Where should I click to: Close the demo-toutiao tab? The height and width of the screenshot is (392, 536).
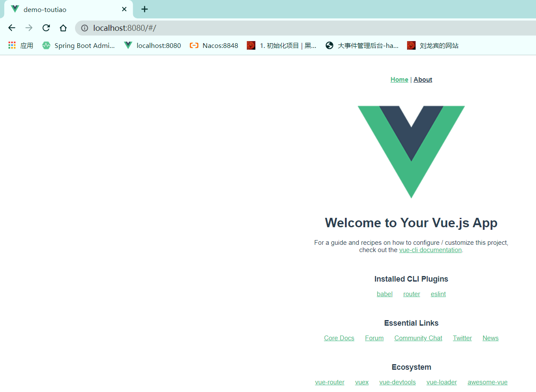pos(124,9)
